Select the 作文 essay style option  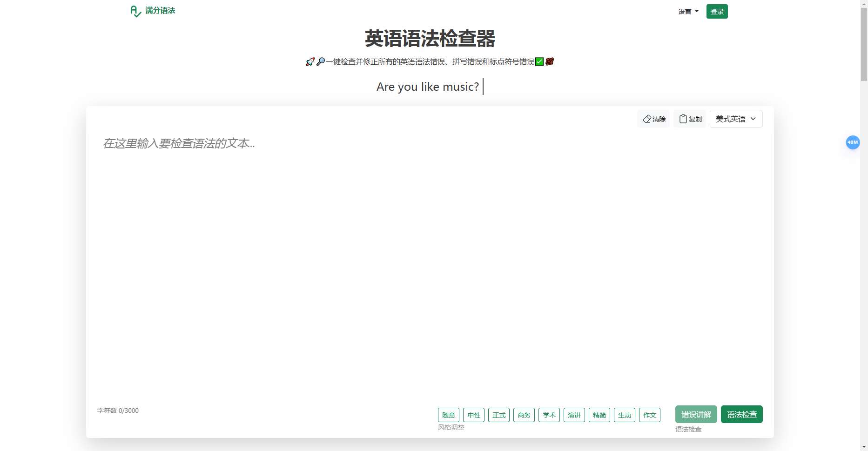tap(650, 415)
